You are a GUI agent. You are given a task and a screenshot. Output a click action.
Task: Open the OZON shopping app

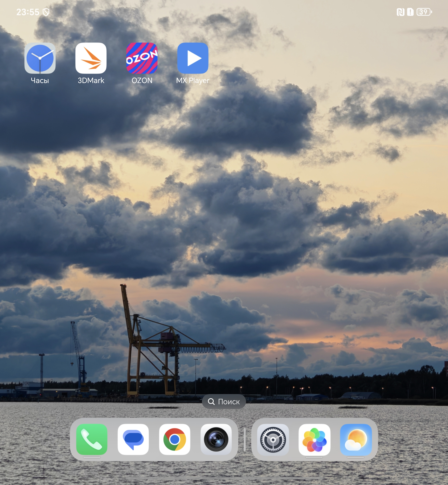click(142, 58)
